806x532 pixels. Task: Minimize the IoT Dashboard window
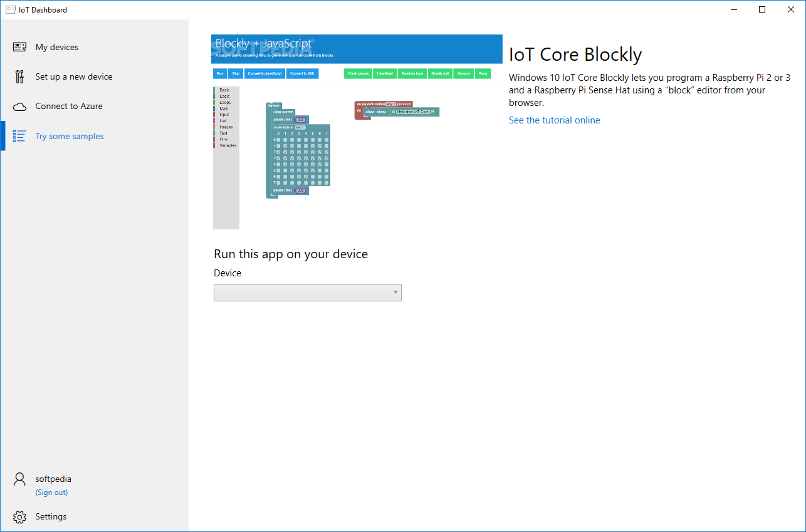733,9
